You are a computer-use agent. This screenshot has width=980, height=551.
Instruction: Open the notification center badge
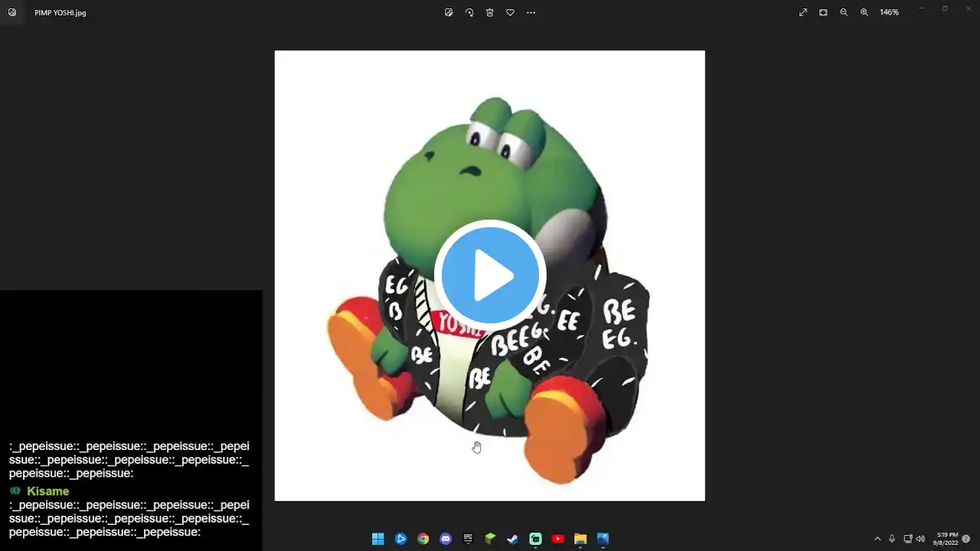(966, 539)
